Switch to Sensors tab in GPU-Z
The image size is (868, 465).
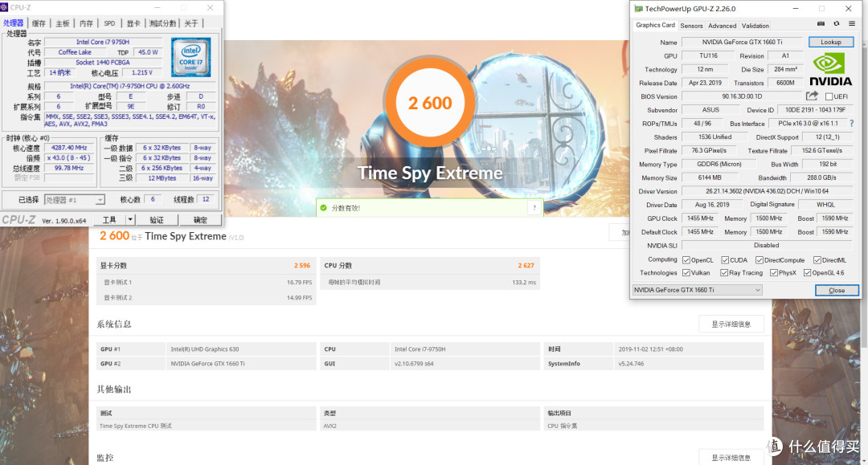pos(691,26)
